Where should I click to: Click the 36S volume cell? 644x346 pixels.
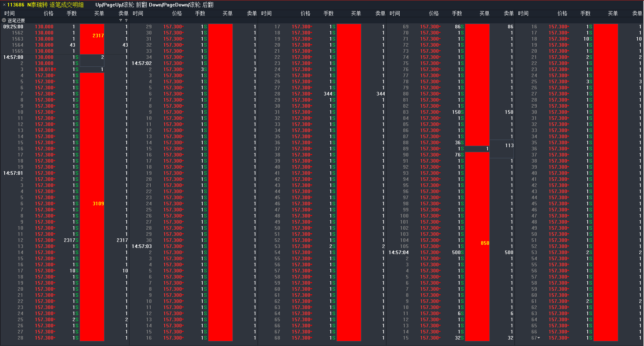[x=459, y=142]
